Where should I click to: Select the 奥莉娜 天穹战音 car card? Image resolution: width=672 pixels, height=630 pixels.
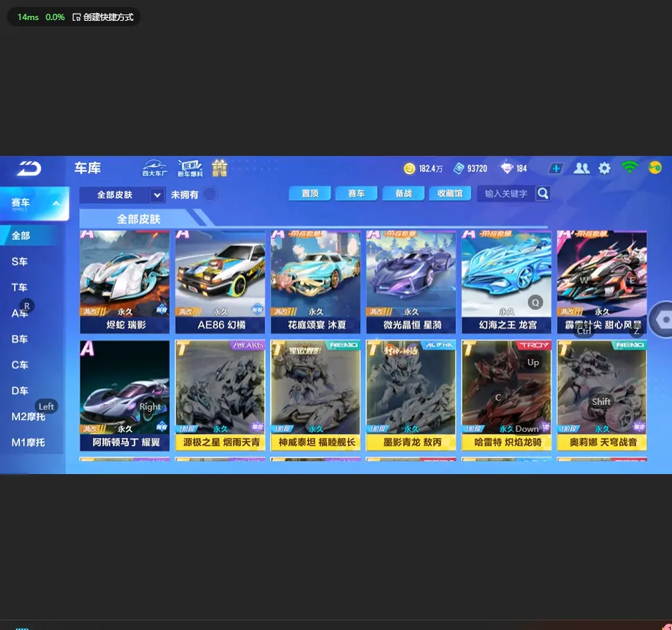[602, 396]
